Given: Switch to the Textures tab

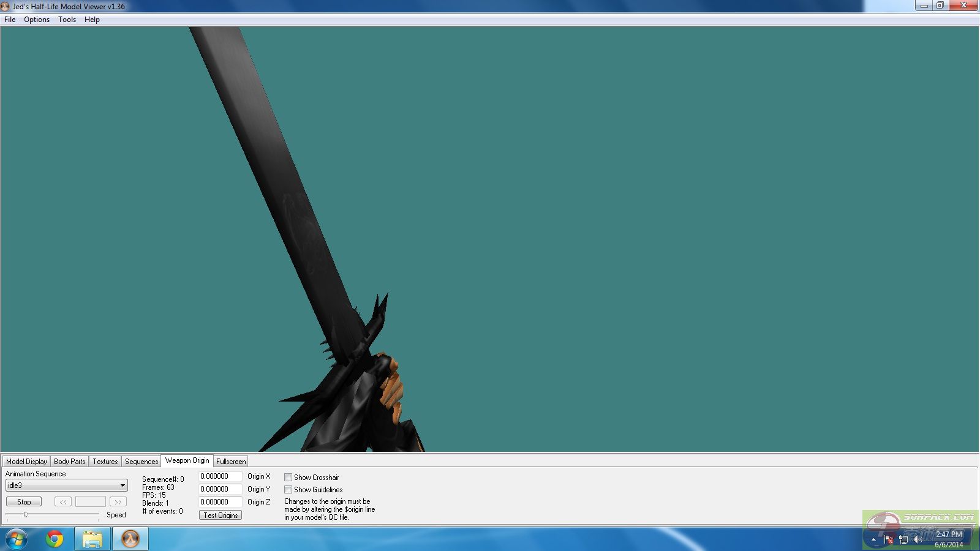Looking at the screenshot, I should (x=105, y=462).
